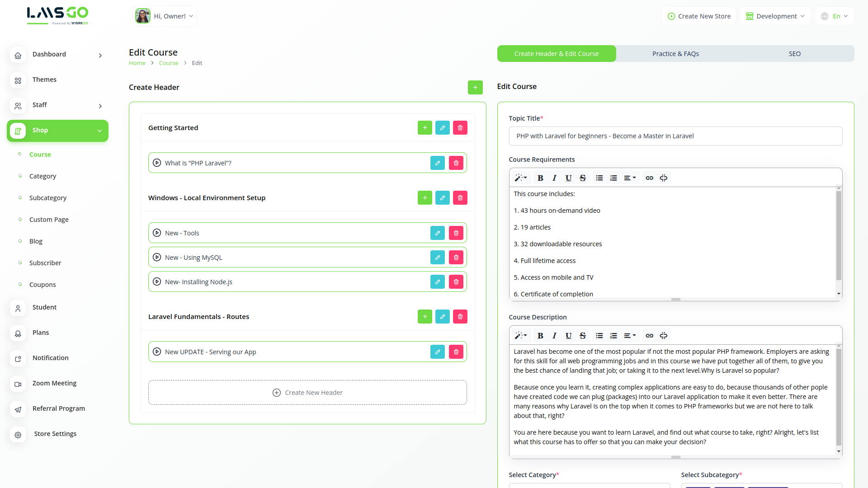The image size is (868, 488).
Task: Delete "New UPDATE - Serving our App" lesson
Action: 456,352
